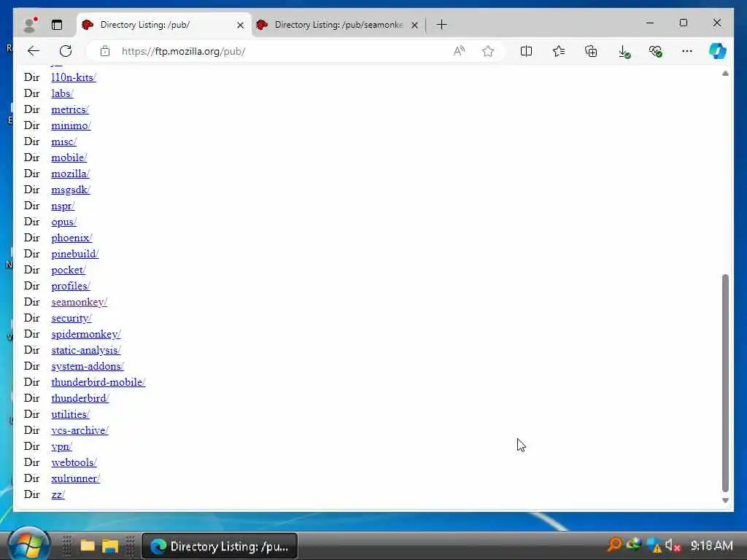Close the /pub/seamonkey tab

coord(415,25)
